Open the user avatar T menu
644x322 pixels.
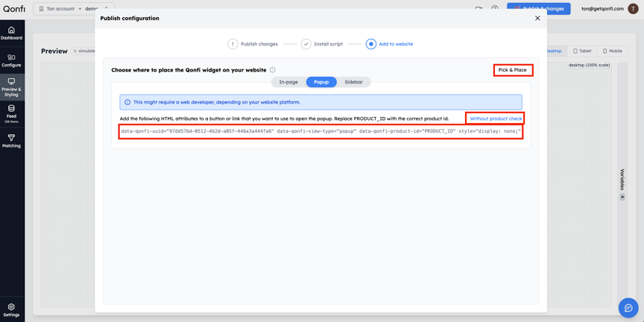633,9
